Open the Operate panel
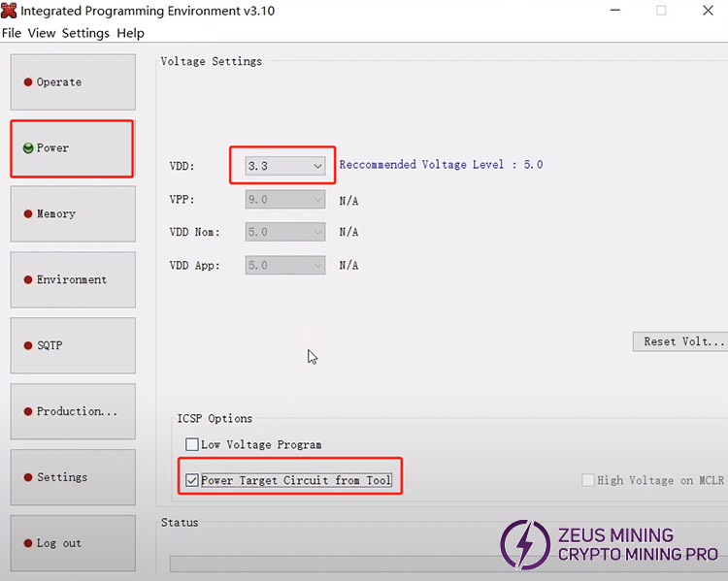Image resolution: width=728 pixels, height=581 pixels. 73,82
